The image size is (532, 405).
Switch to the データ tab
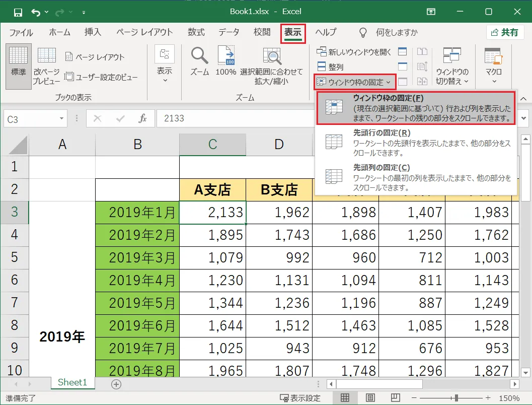(229, 32)
